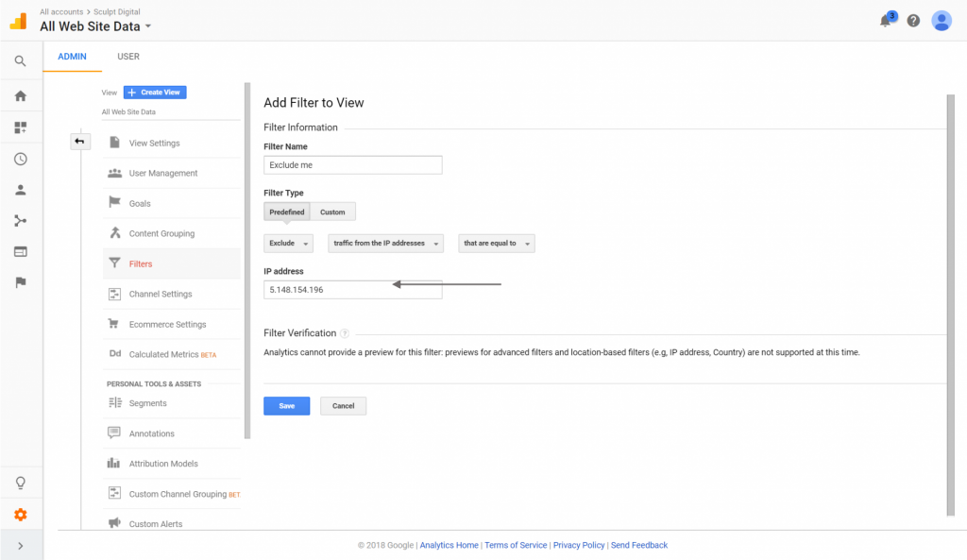Expand the left sidebar with chevron
The image size is (967, 560).
pos(21,546)
